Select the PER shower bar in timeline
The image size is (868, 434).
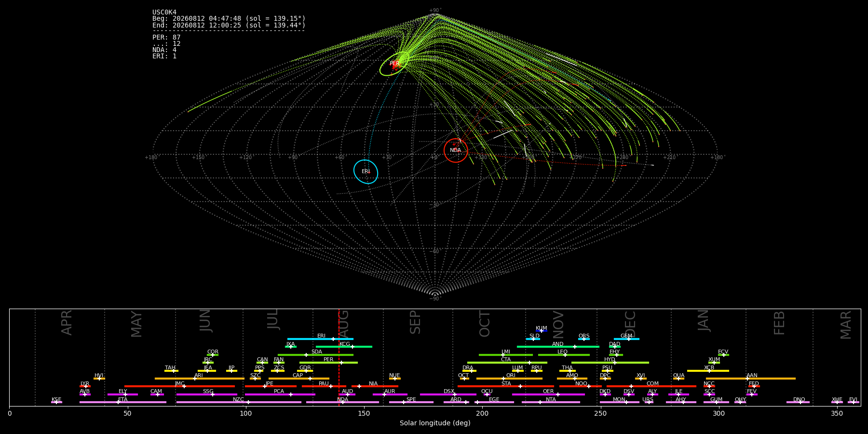pos(328,363)
